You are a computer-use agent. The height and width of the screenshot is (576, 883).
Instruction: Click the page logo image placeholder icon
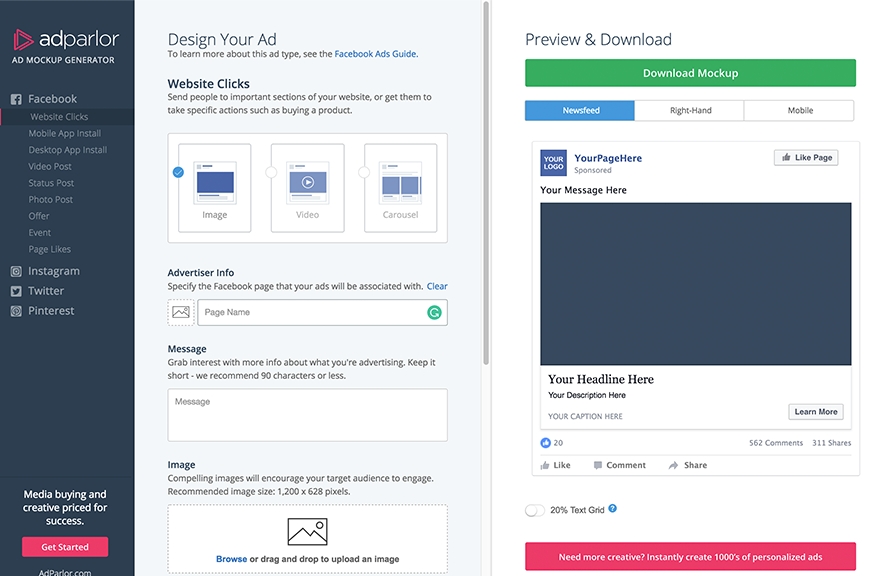181,312
